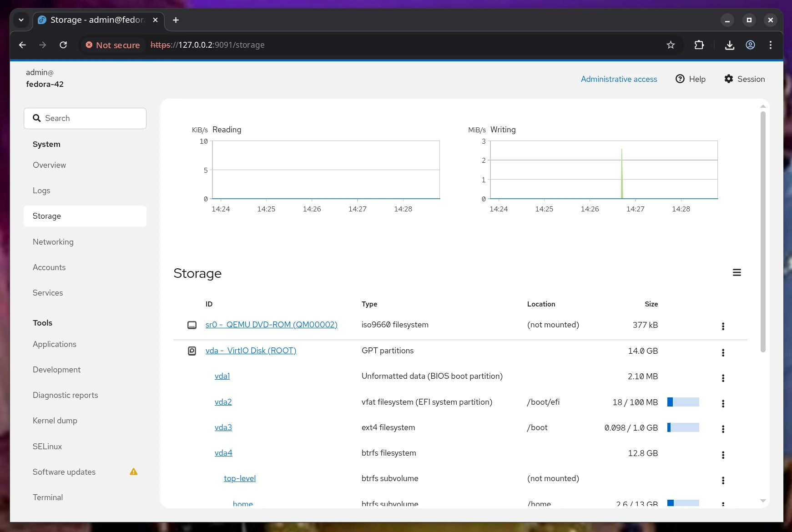This screenshot has height=532, width=792.
Task: Open the home btrfs subvolume
Action: [x=242, y=504]
